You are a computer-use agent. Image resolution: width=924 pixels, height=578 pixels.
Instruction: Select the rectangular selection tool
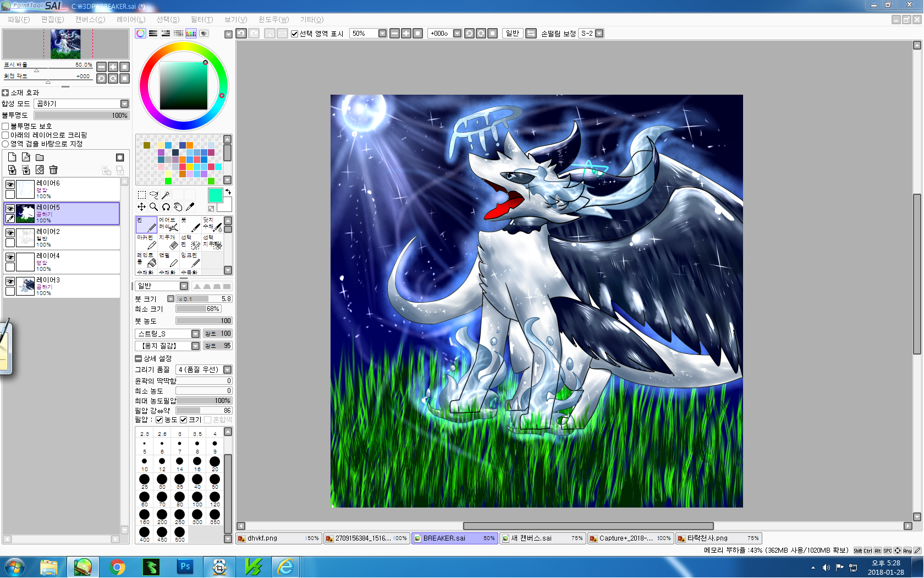point(141,195)
